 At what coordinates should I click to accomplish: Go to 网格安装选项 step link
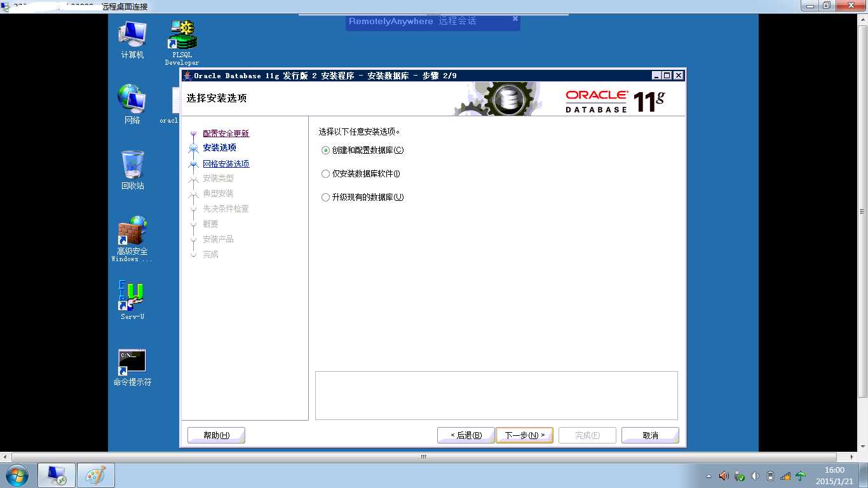(226, 164)
